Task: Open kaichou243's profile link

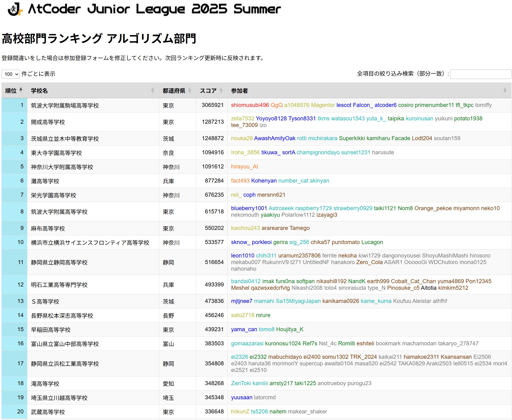Action: click(x=245, y=228)
